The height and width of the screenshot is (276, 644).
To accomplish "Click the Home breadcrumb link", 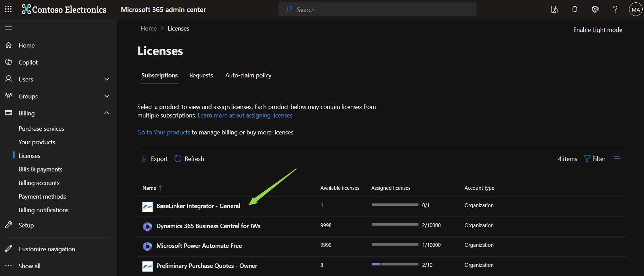I will (x=149, y=29).
